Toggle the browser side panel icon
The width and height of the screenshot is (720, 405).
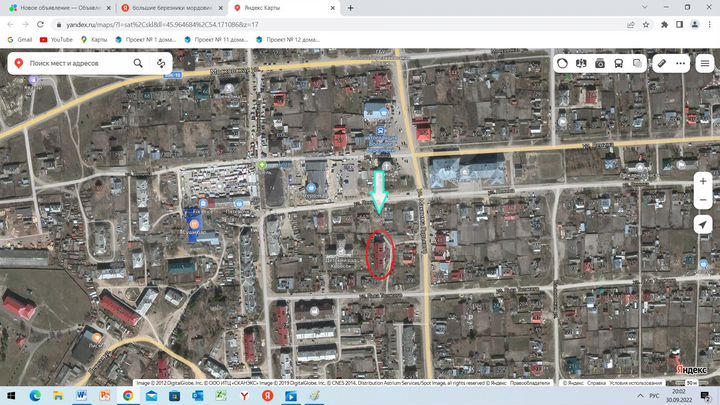point(680,25)
